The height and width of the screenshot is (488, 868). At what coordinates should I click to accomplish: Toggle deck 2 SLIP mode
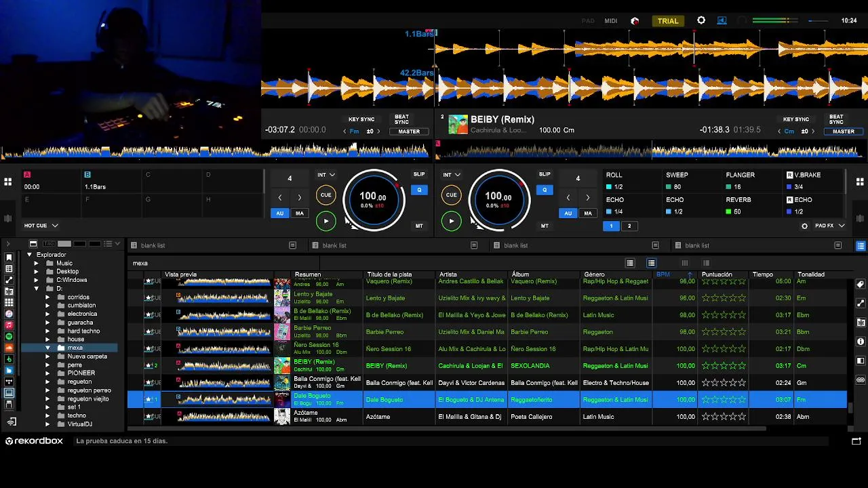tap(545, 174)
